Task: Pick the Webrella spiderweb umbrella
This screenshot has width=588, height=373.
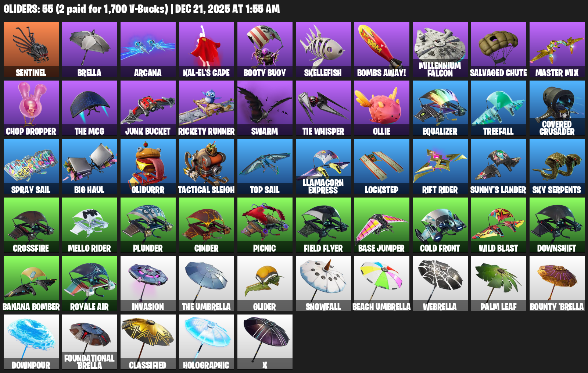Action: pyautogui.click(x=440, y=284)
